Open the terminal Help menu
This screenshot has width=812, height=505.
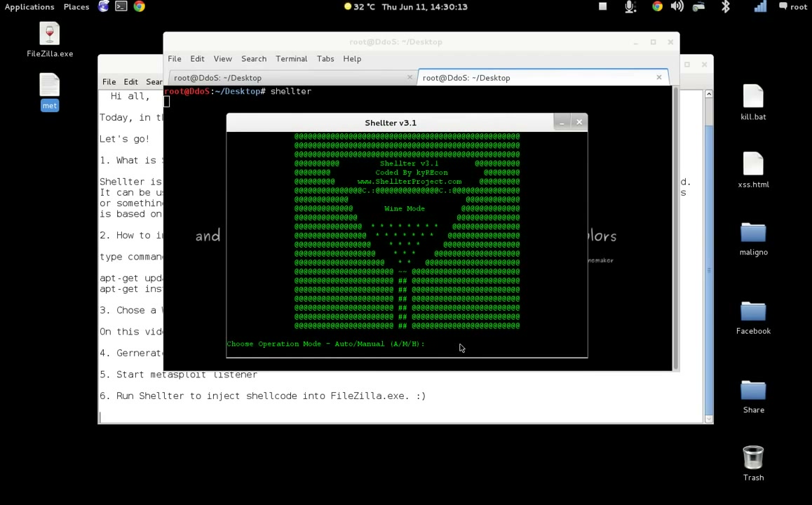tap(352, 58)
